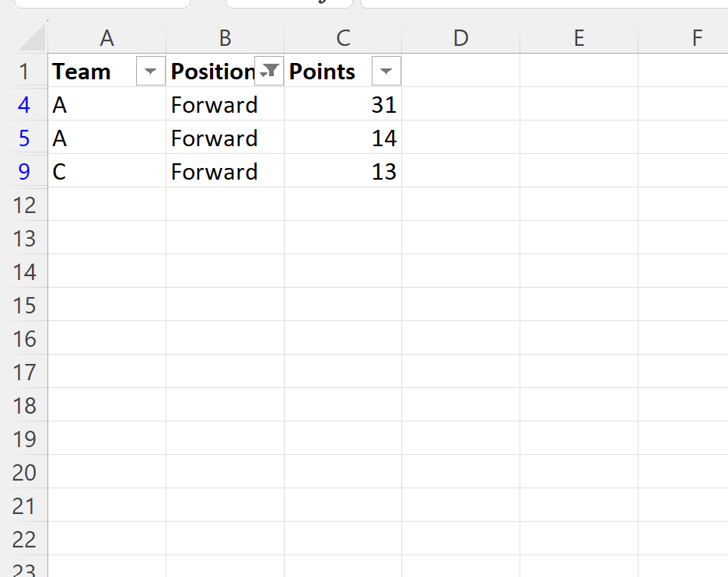The image size is (728, 577).
Task: Open the Team column filter dropdown
Action: coord(150,71)
